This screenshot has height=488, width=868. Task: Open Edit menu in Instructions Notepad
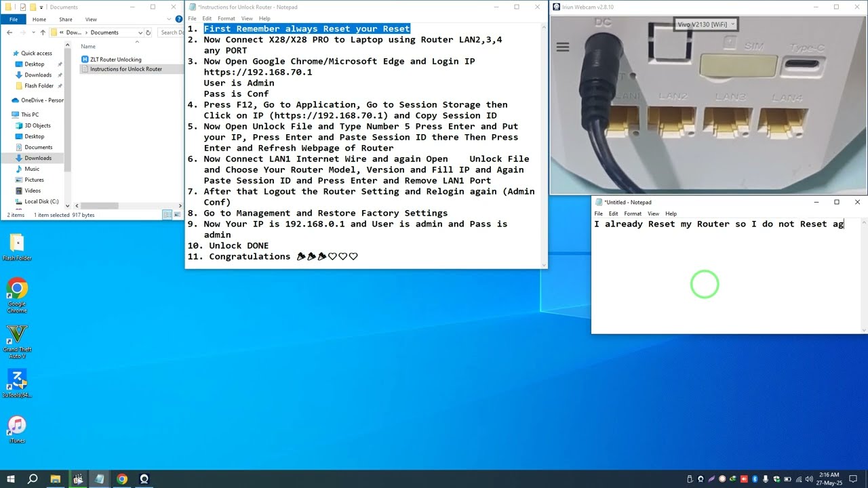[x=207, y=18]
